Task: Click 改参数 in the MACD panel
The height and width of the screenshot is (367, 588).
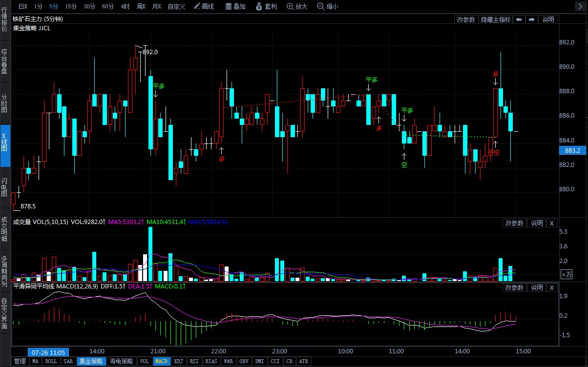Action: coord(515,288)
